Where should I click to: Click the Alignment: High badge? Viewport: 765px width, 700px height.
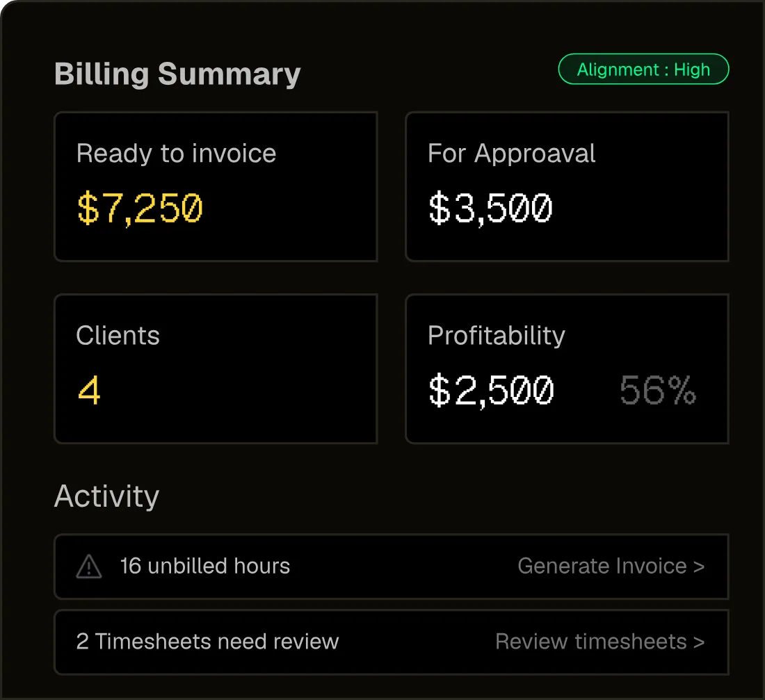tap(643, 70)
